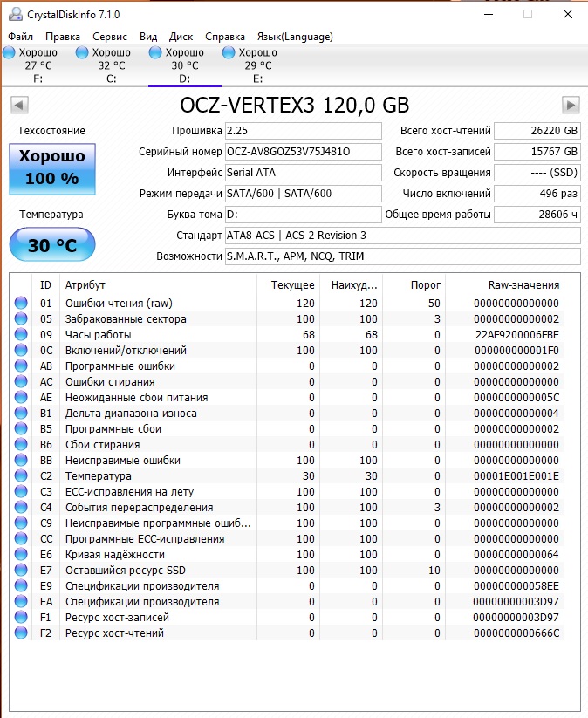Image resolution: width=588 pixels, height=718 pixels.
Task: Open the Файл menu
Action: 21,37
